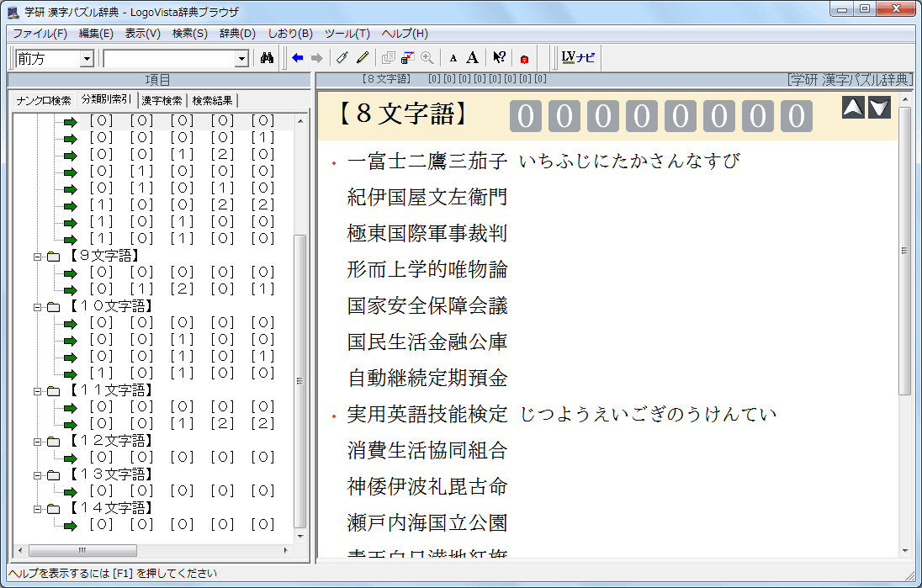Click green arrow of row [1] [0] [0] [2] [2]
The height and width of the screenshot is (588, 922).
71,206
